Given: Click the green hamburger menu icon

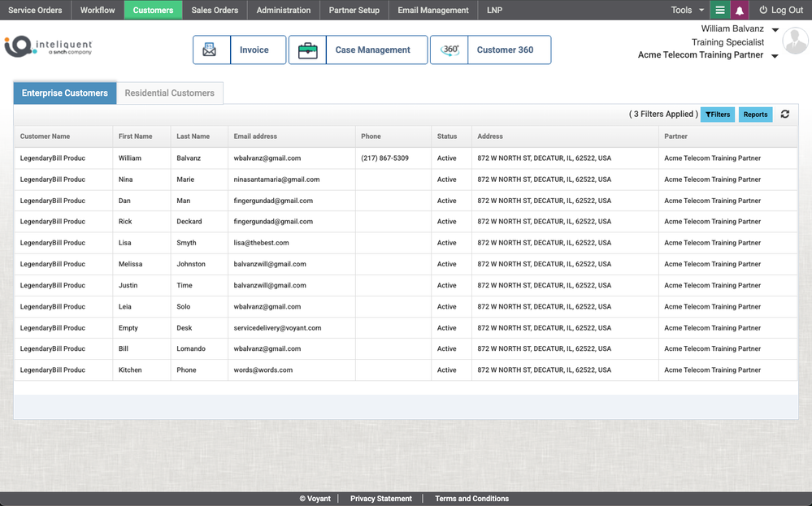Looking at the screenshot, I should [x=720, y=10].
